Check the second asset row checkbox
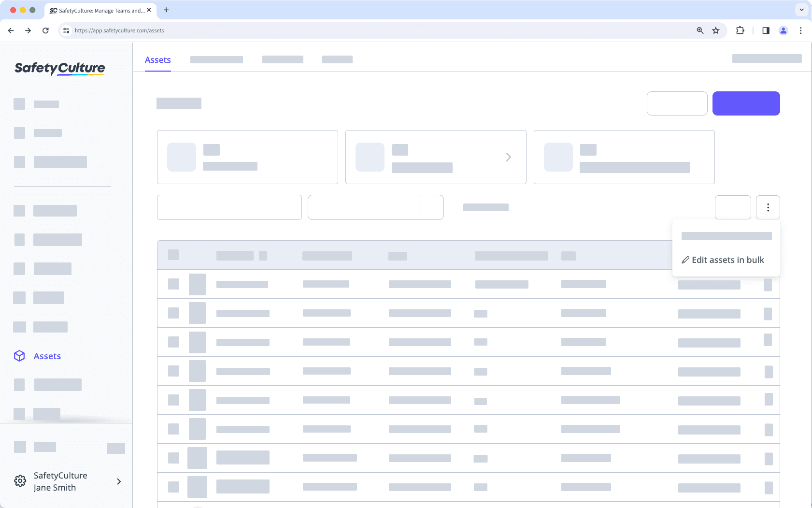 173,313
